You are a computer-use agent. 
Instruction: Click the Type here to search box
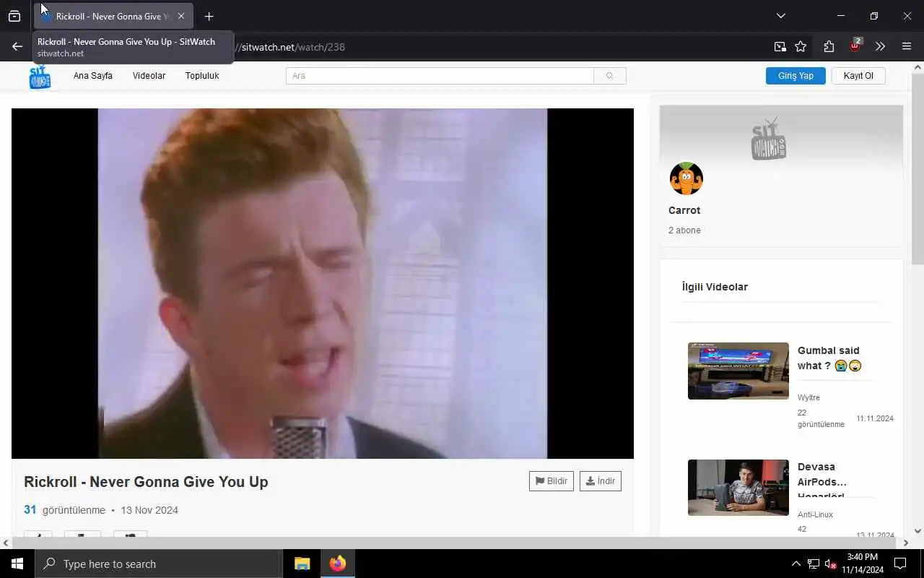[x=159, y=564]
